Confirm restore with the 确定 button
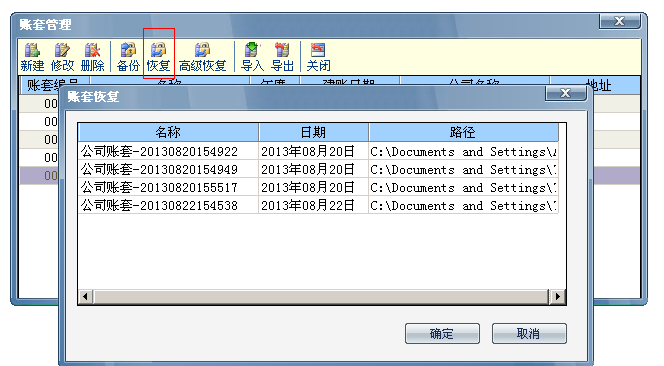 click(x=442, y=334)
